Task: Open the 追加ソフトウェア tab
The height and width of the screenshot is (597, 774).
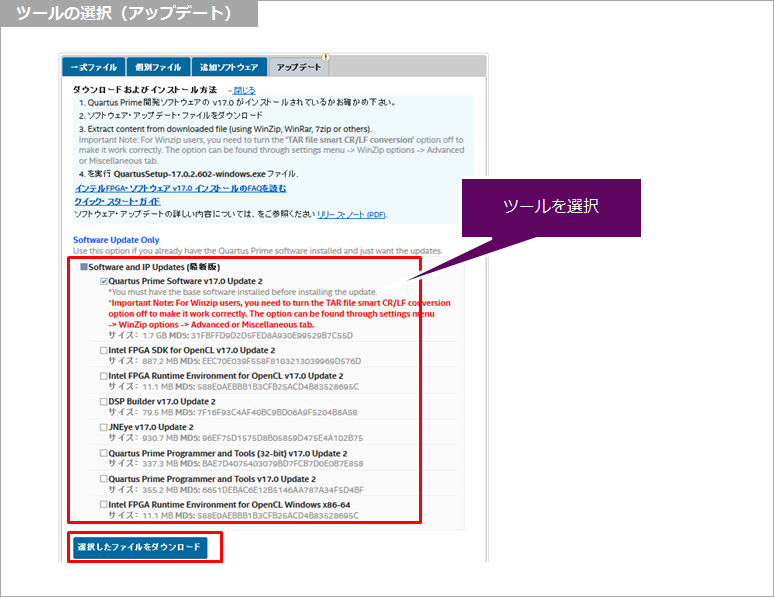Action: (x=229, y=67)
